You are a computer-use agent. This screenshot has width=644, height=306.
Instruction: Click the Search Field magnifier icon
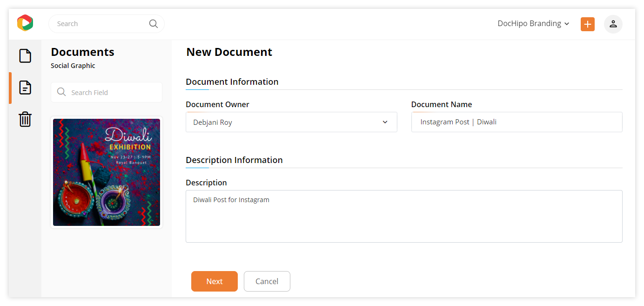pos(61,92)
